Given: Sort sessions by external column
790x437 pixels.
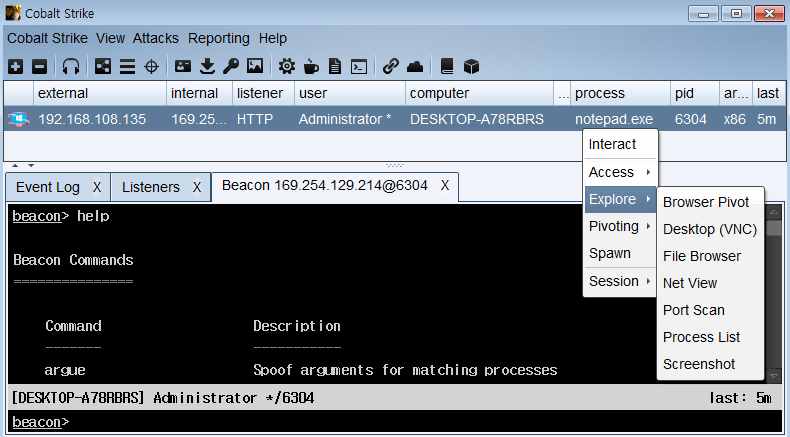Looking at the screenshot, I should (100, 93).
